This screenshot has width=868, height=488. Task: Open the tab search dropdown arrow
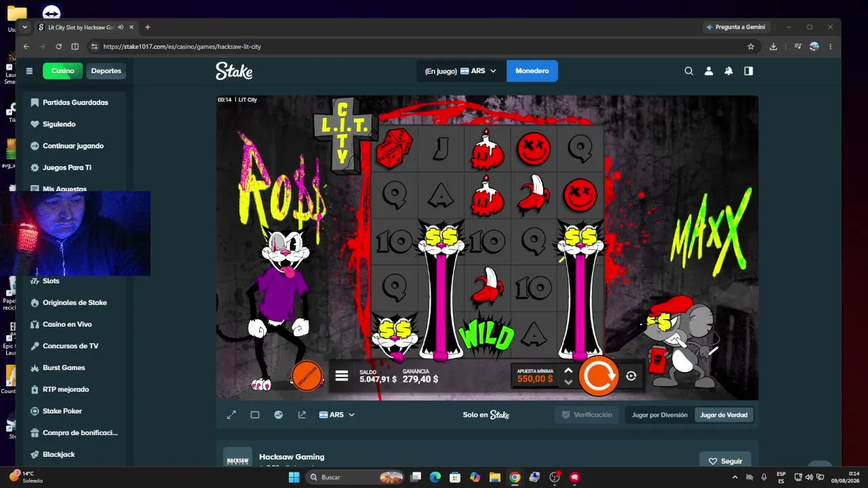pos(24,27)
